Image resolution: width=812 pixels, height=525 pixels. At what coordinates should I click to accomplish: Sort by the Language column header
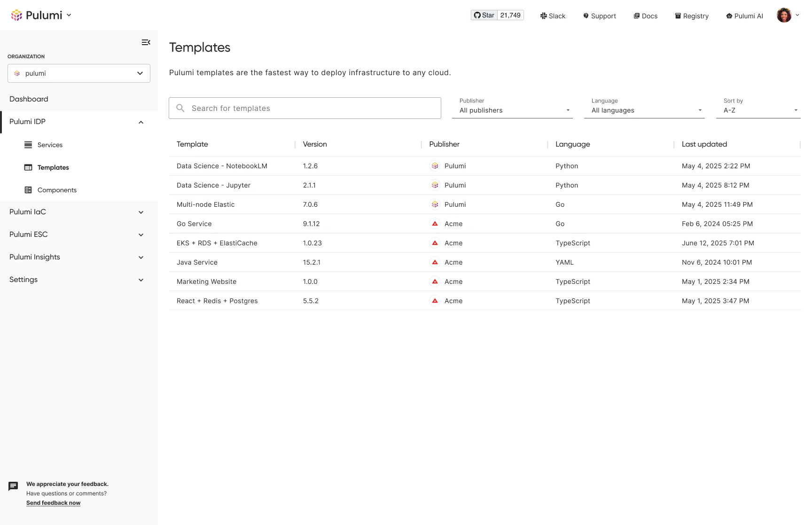pyautogui.click(x=573, y=144)
